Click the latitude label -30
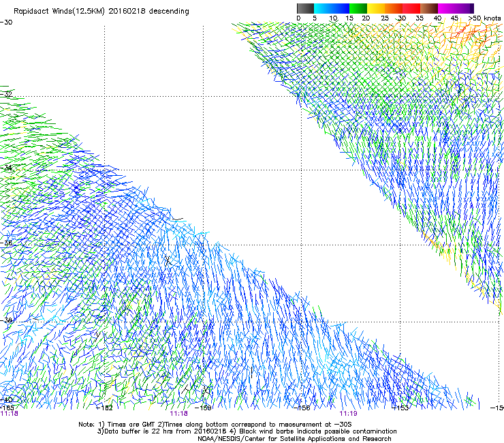The image size is (504, 443). pyautogui.click(x=6, y=22)
